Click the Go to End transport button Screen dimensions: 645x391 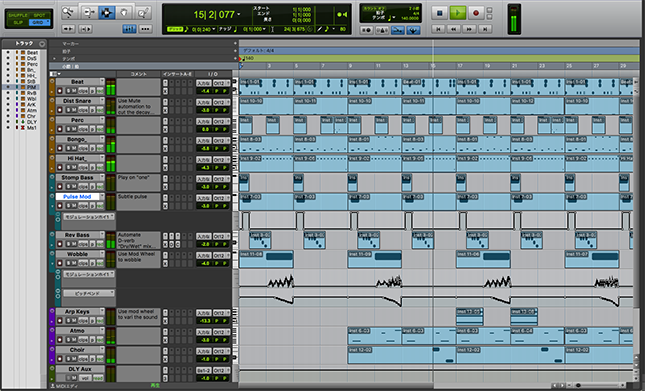485,29
